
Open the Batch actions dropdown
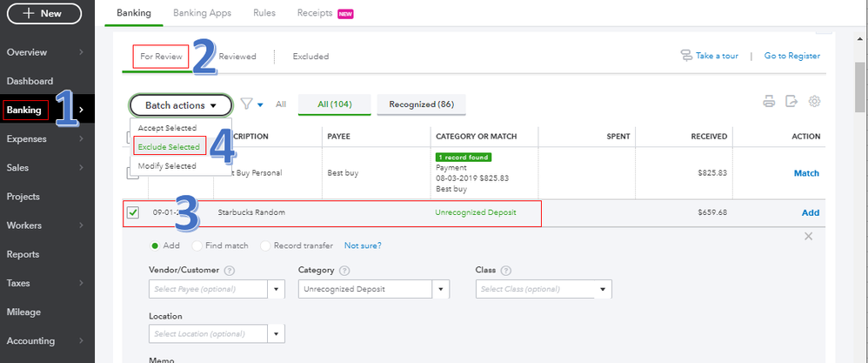pos(181,105)
